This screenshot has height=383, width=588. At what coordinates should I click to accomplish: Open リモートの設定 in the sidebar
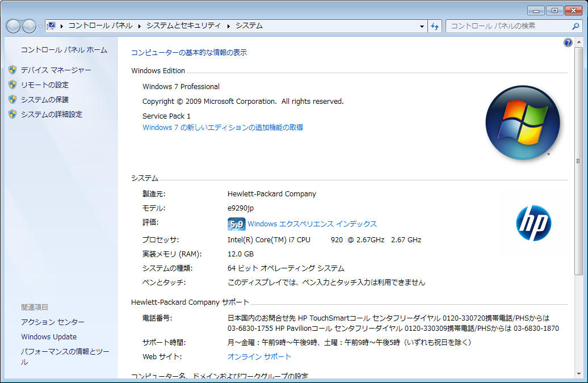point(45,85)
